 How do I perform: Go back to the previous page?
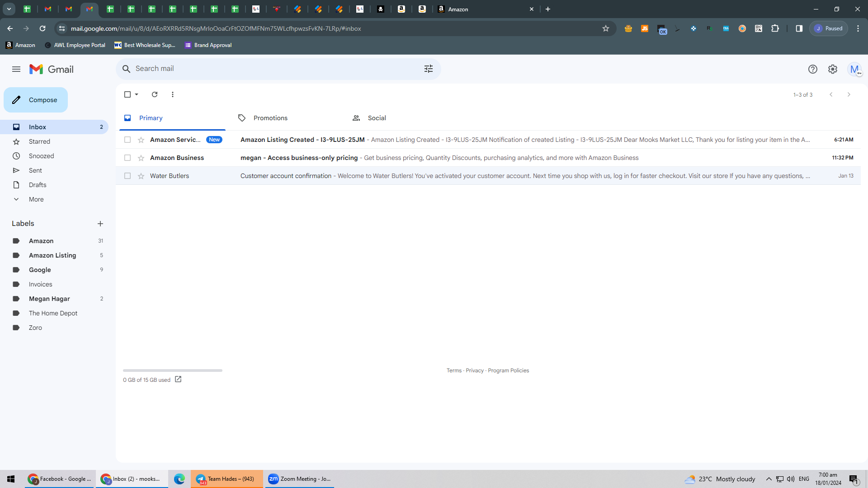[10, 28]
